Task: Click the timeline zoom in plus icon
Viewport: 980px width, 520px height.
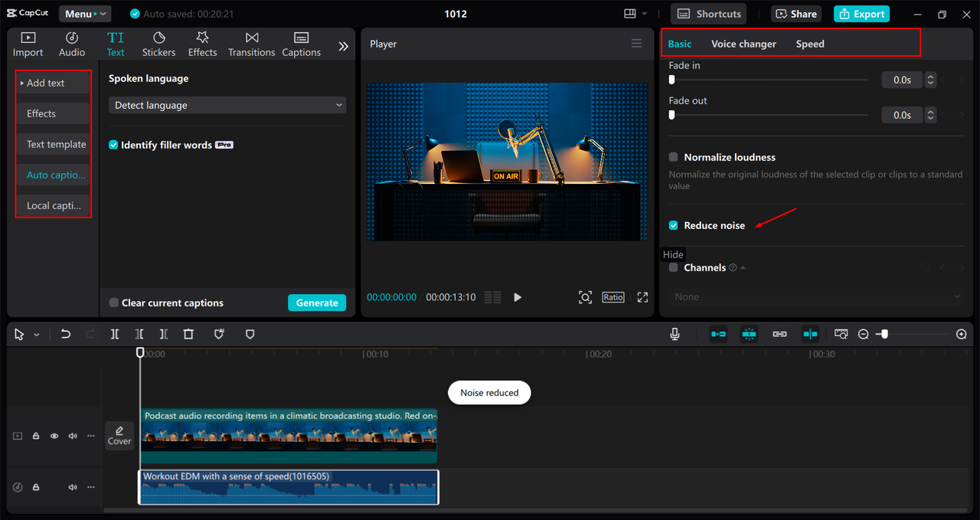Action: (x=962, y=335)
